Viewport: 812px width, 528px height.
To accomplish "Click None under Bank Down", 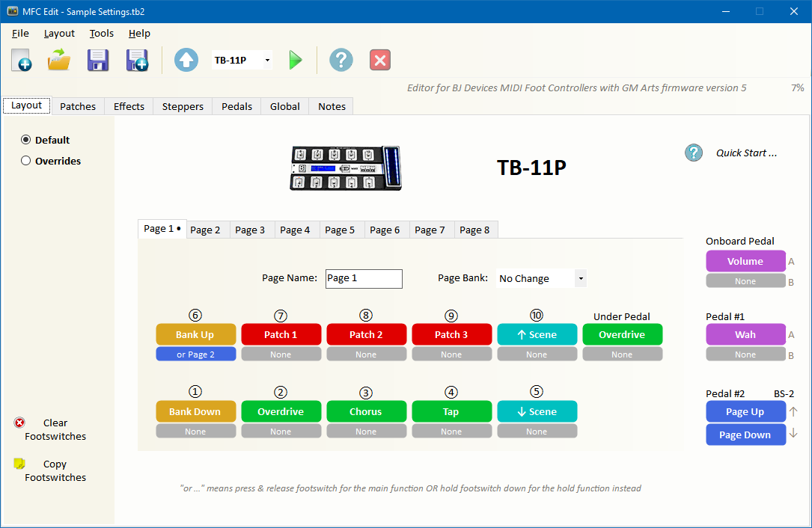I will (196, 432).
